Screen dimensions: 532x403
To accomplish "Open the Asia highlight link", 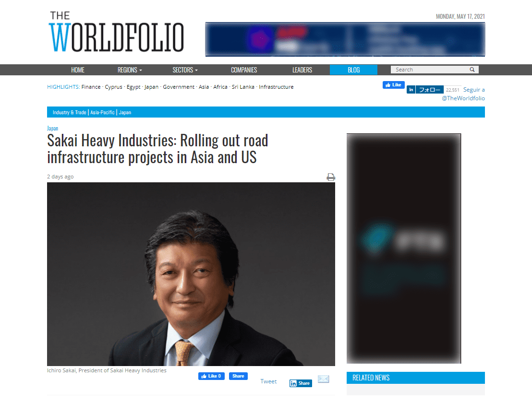I will tap(204, 87).
